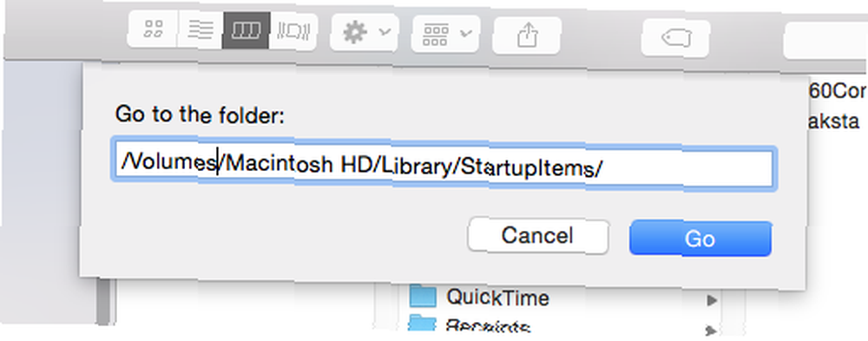Screen dimensions: 868x341
Task: Switch Finder to Cover Flow view
Action: click(294, 30)
